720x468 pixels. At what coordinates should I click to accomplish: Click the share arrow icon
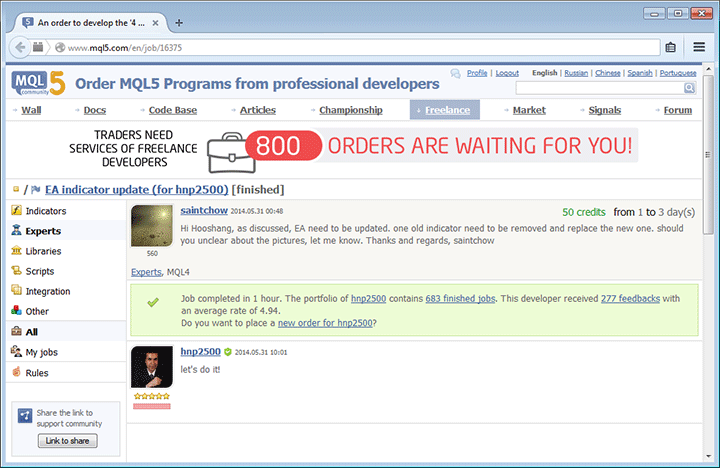click(25, 416)
